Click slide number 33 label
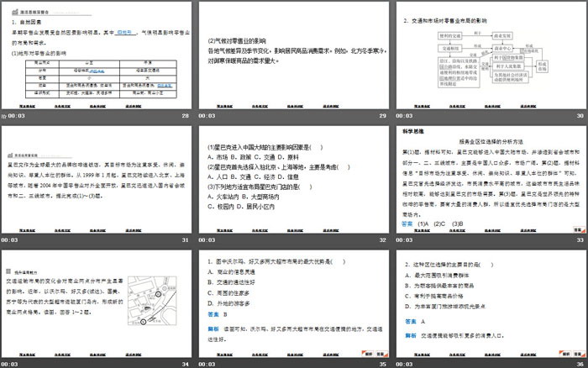Screen dimensions: 588x368 coord(580,240)
